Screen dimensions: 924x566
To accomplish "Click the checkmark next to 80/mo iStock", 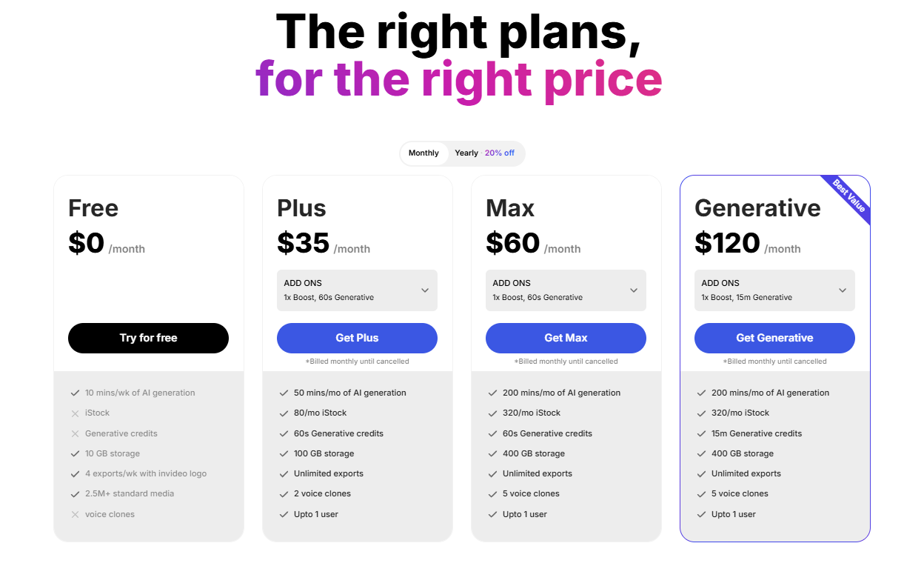I will pos(284,413).
